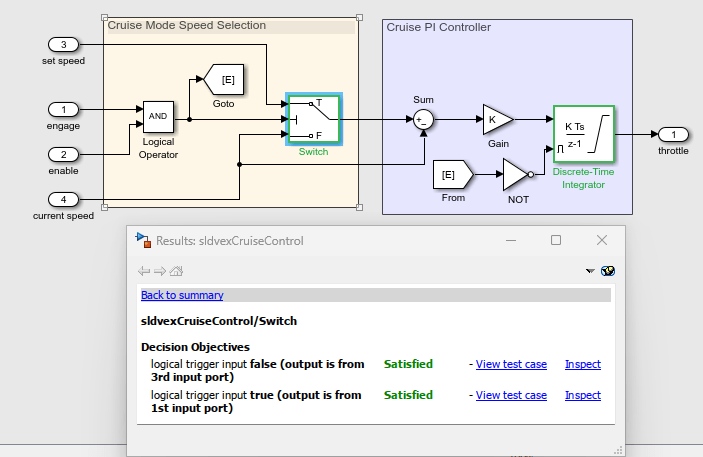
Task: Click Inspect for the false trigger objective
Action: pos(582,365)
